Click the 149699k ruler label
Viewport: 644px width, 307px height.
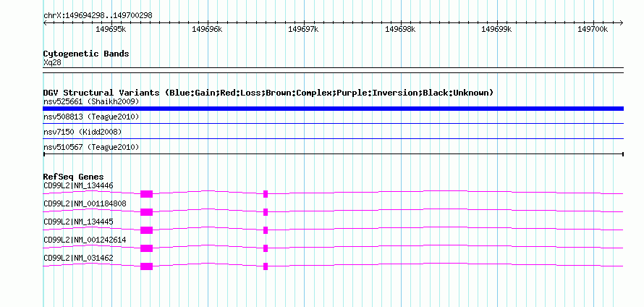point(497,29)
